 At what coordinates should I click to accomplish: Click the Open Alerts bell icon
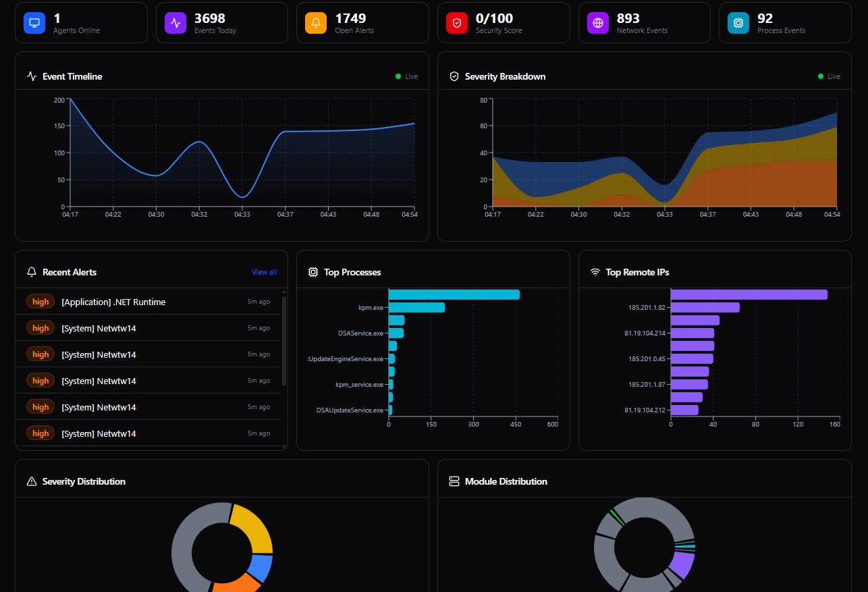pos(315,22)
